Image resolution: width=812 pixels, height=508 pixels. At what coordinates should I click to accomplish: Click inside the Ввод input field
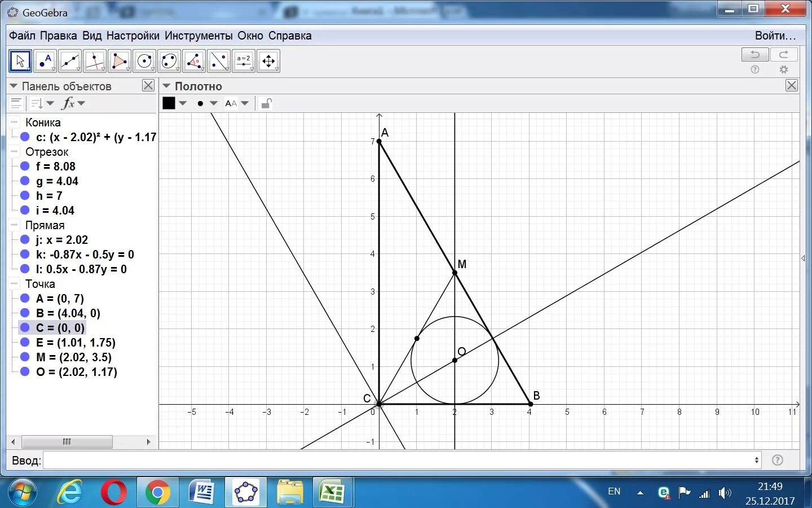[x=398, y=460]
